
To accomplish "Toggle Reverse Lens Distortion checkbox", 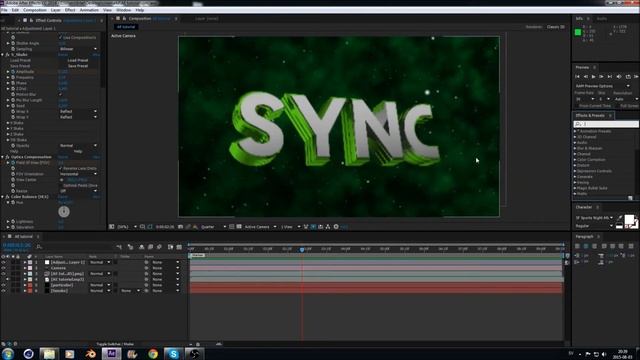I will tap(61, 168).
